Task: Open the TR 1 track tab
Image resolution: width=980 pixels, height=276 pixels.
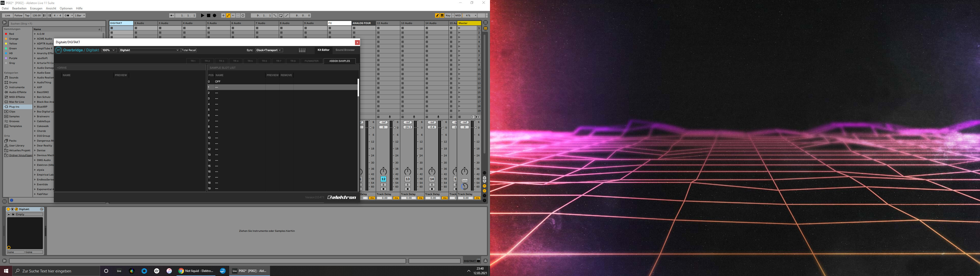Action: click(193, 61)
